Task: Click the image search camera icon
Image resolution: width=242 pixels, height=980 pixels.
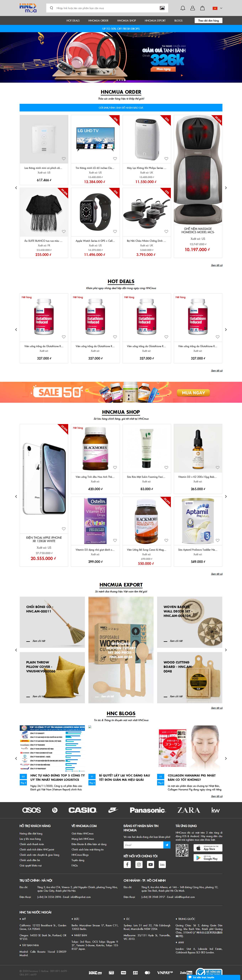Action: [162, 8]
